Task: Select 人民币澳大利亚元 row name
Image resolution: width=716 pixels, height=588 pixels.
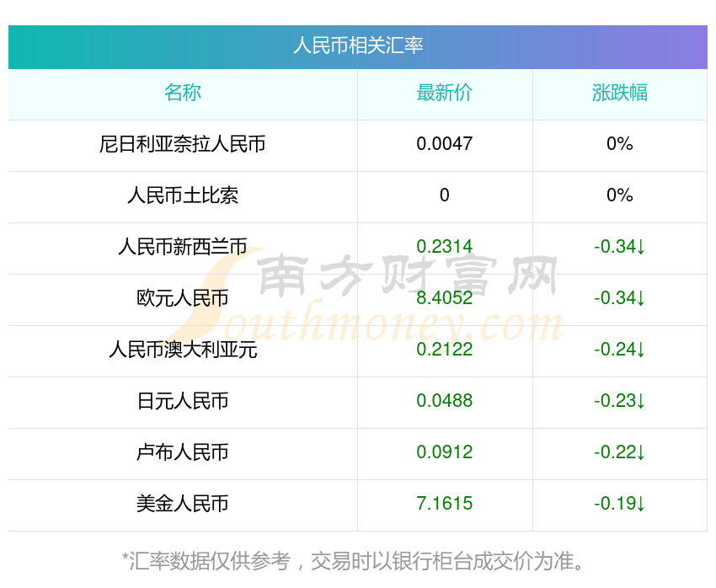Action: tap(183, 350)
